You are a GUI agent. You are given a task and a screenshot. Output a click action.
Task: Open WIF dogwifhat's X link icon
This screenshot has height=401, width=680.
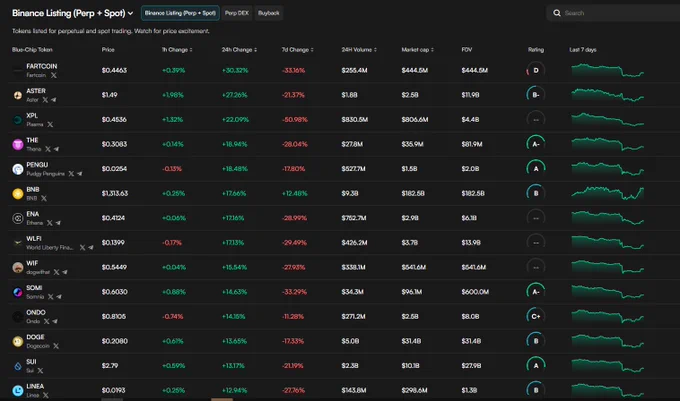(x=56, y=272)
